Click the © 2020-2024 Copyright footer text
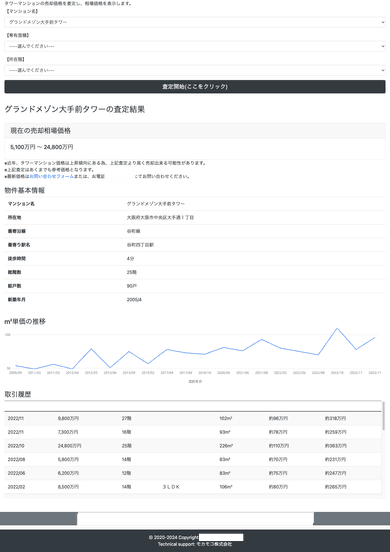 [174, 538]
